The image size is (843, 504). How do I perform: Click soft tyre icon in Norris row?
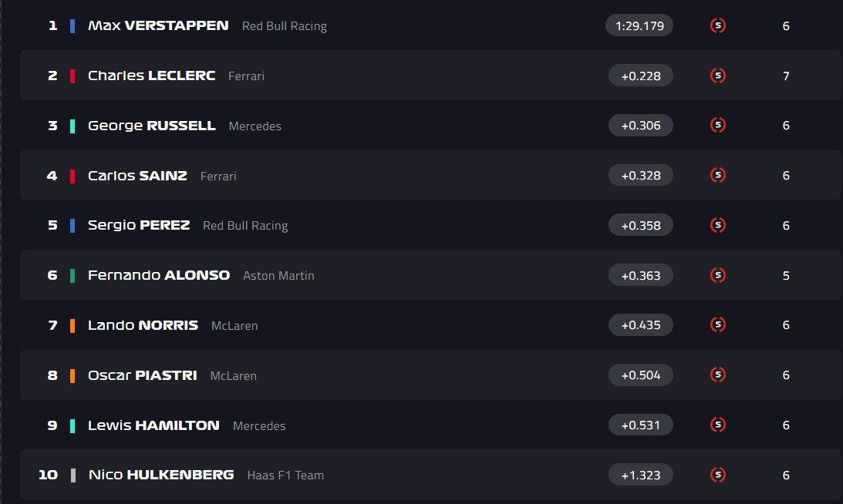718,325
